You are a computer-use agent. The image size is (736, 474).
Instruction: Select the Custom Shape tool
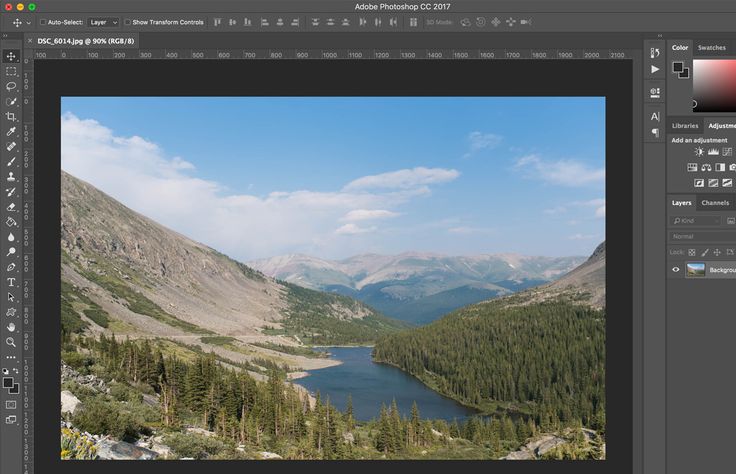11,312
